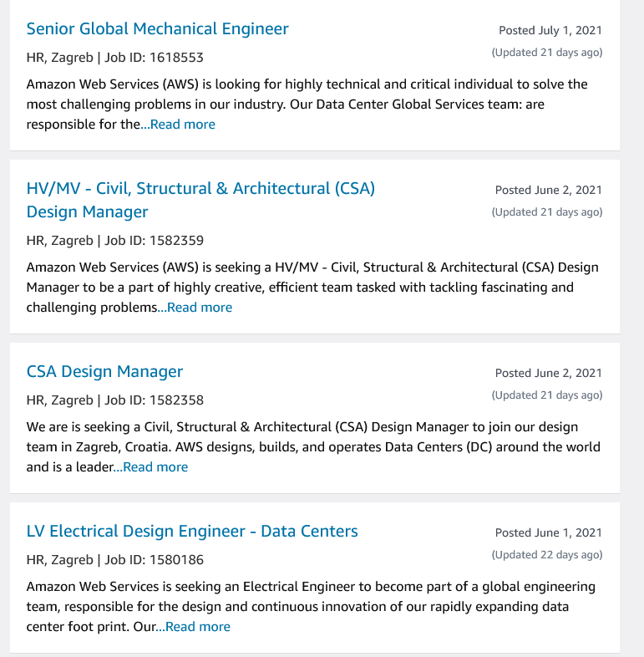The width and height of the screenshot is (644, 657).
Task: Click the Updated 22 days ago label
Action: [x=546, y=555]
